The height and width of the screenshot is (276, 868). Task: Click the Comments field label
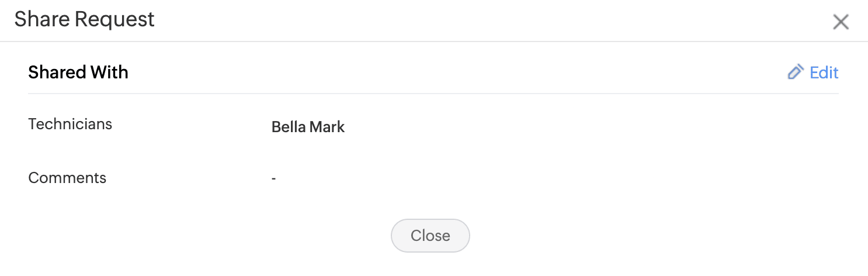point(67,178)
